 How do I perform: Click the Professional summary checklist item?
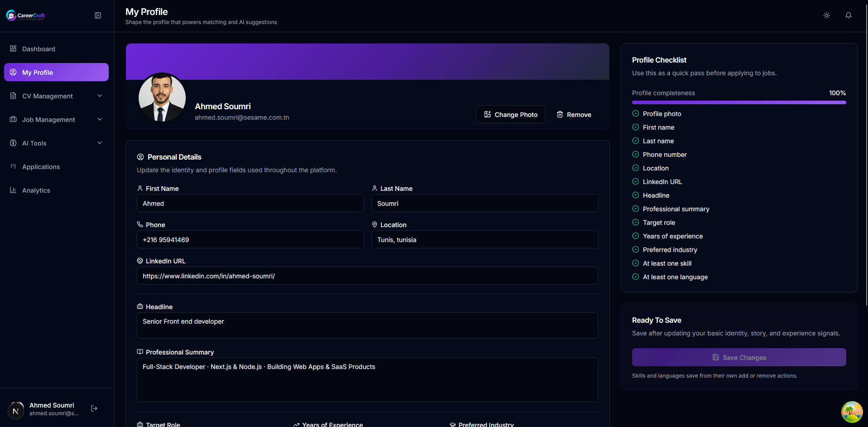676,209
